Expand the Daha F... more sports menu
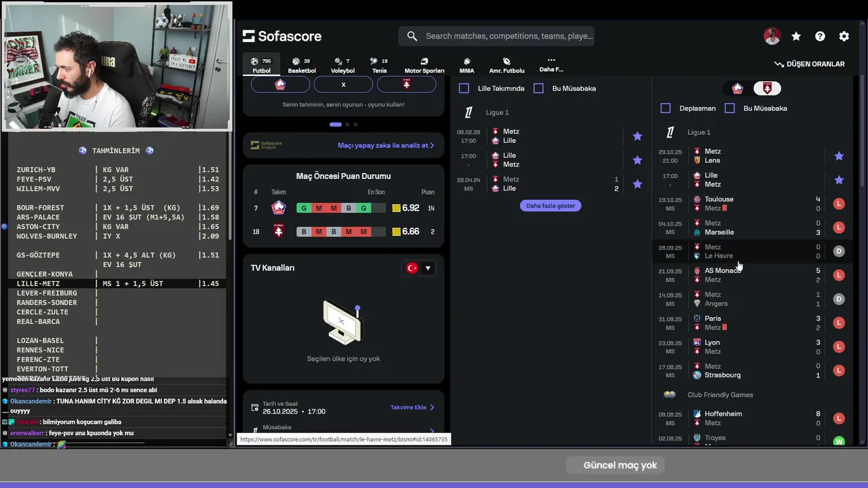The width and height of the screenshot is (868, 488). coord(551,64)
